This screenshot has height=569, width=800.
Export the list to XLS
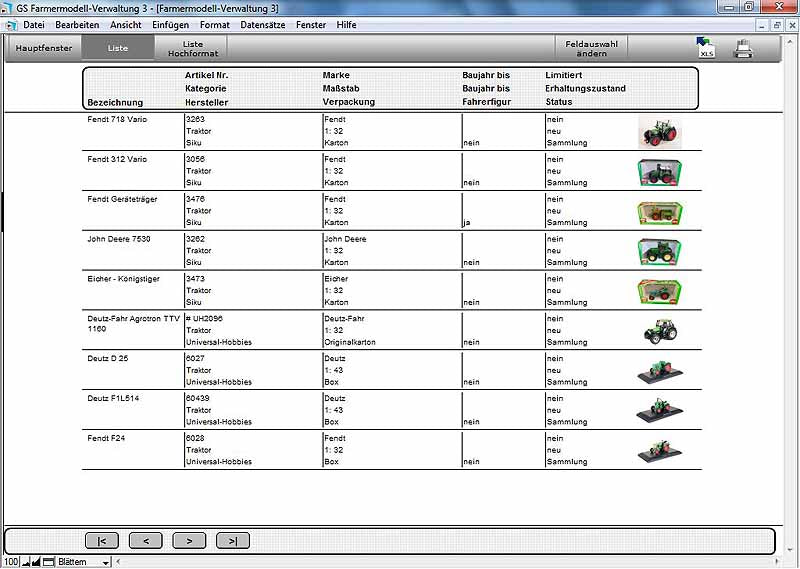(706, 47)
